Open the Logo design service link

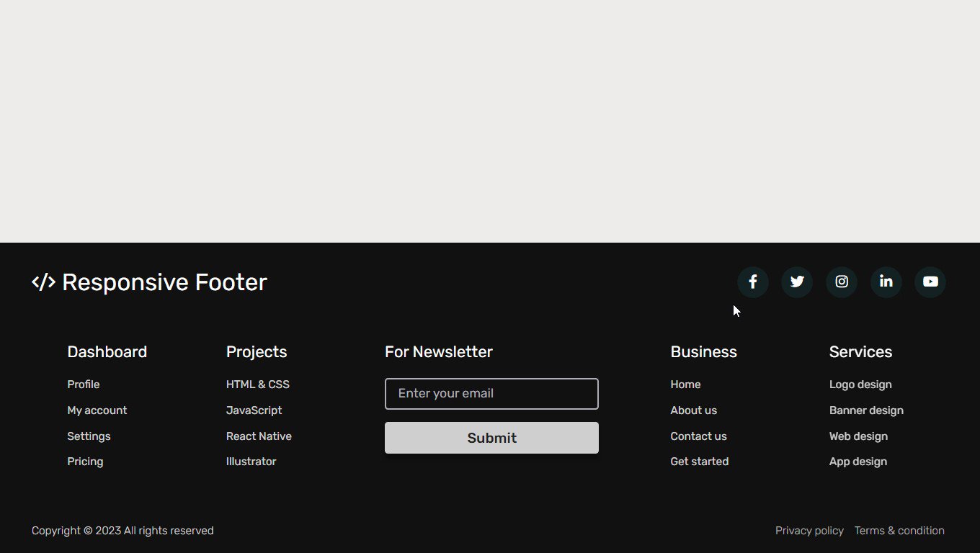coord(860,385)
